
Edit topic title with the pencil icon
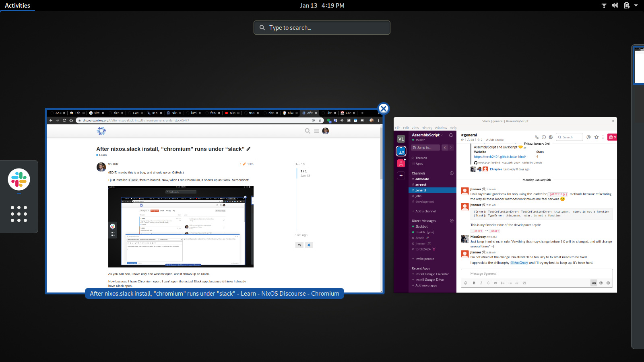point(248,149)
